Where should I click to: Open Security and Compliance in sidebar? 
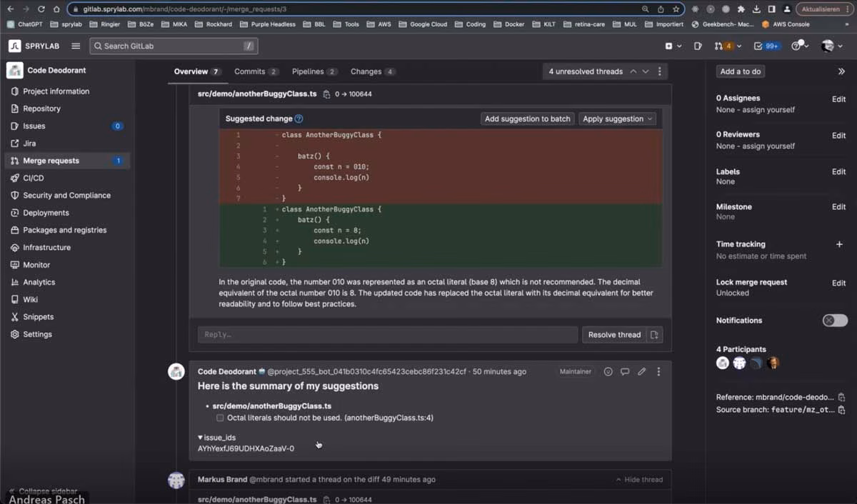tap(66, 195)
